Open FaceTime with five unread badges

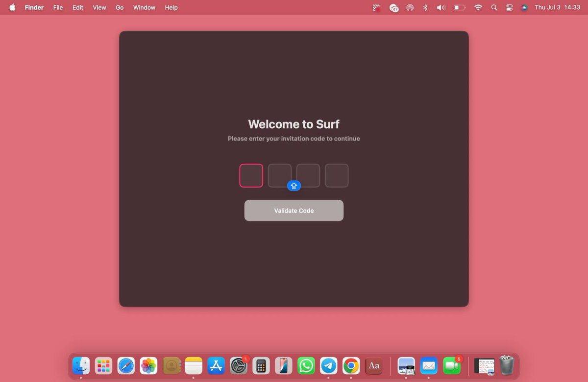[451, 365]
